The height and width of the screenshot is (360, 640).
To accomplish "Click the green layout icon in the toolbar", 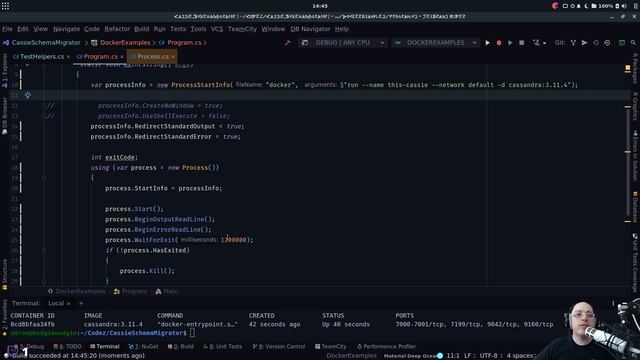I will (x=622, y=42).
